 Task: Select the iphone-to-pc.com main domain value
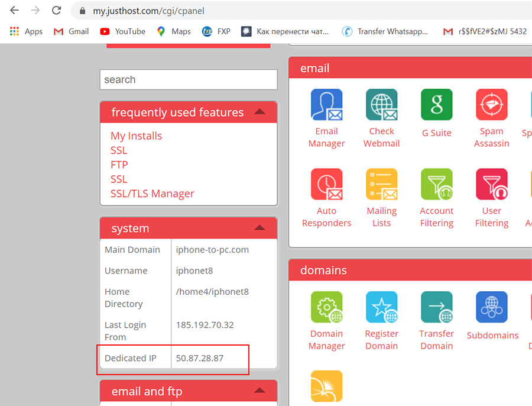212,250
